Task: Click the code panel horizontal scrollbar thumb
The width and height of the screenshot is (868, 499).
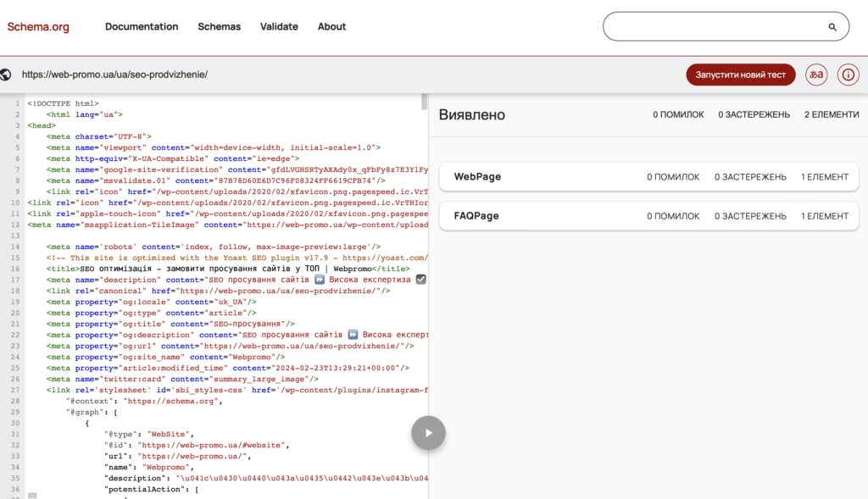Action: pyautogui.click(x=32, y=495)
